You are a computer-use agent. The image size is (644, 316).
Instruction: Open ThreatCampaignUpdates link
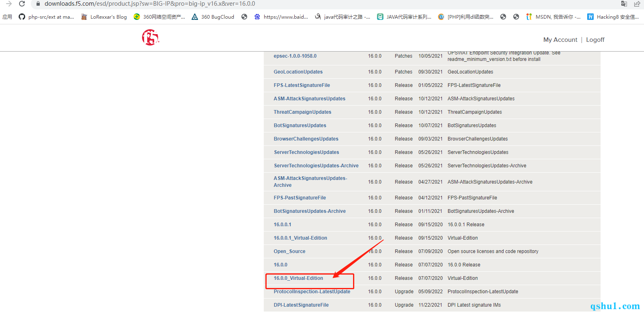302,112
